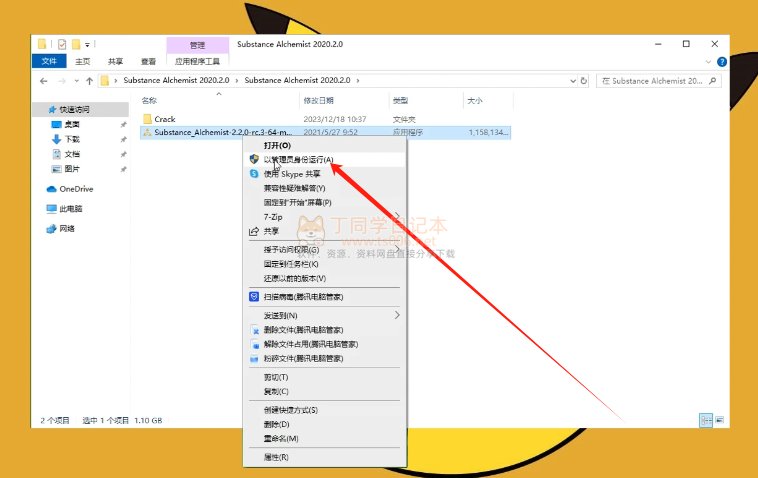Expand the address bar history dropdown
Viewport: 758px width, 478px height.
pos(573,81)
